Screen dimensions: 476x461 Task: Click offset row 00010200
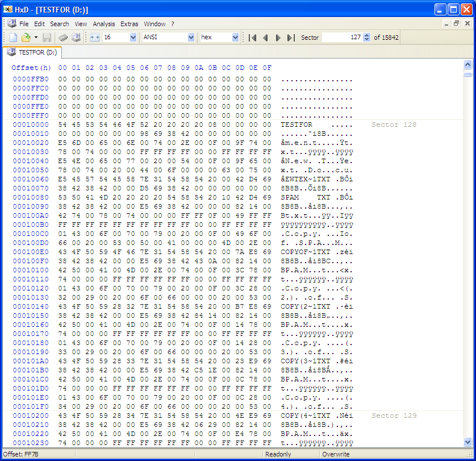coord(31,416)
